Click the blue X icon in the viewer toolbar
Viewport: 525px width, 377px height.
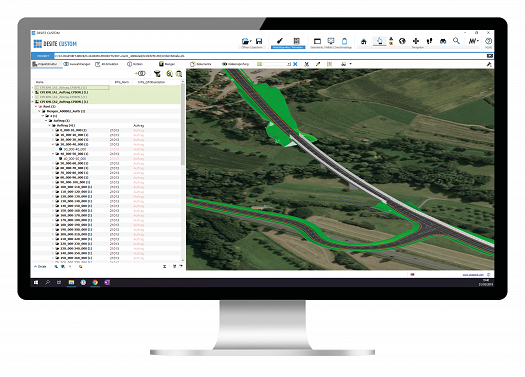pos(295,64)
